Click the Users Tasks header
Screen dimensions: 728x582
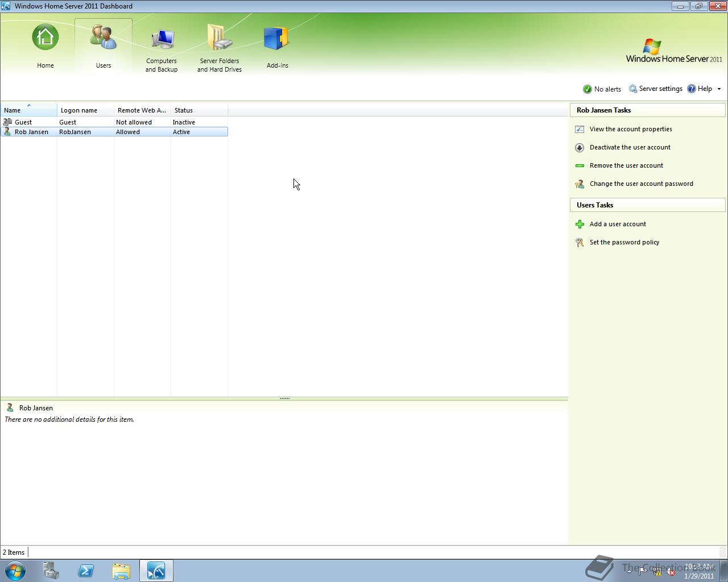pos(648,205)
